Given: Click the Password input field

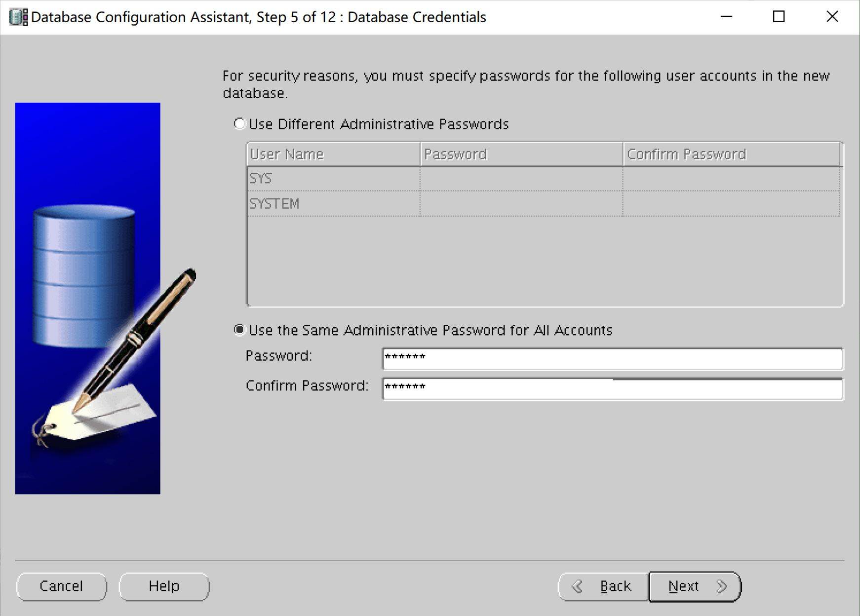Looking at the screenshot, I should coord(613,358).
